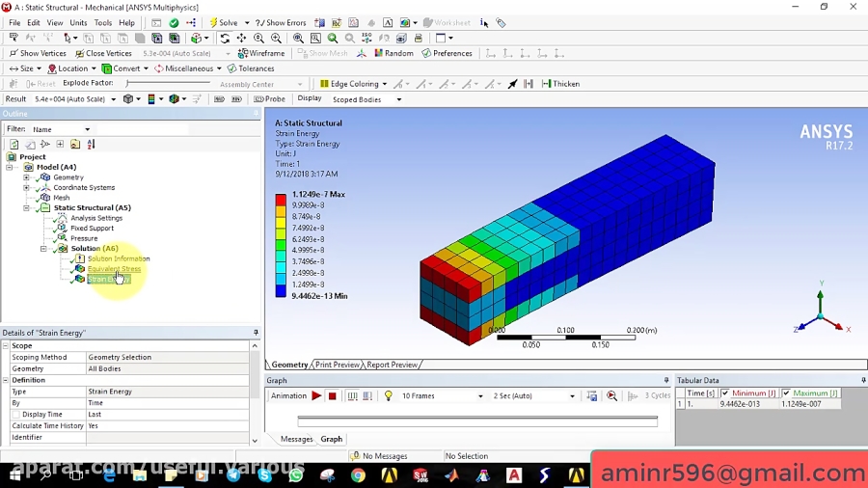Click the Display Time checkbox
This screenshot has height=488, width=868.
[16, 415]
